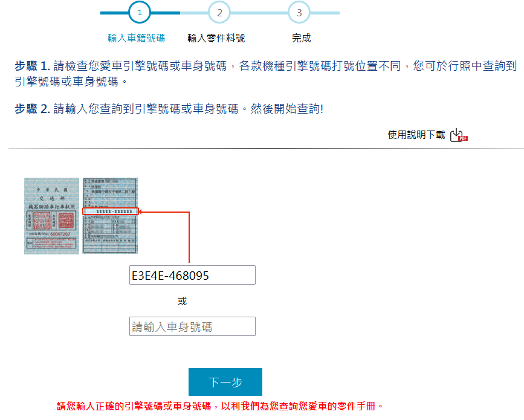Click the 或 text between input fields
524x420 pixels.
(x=183, y=301)
